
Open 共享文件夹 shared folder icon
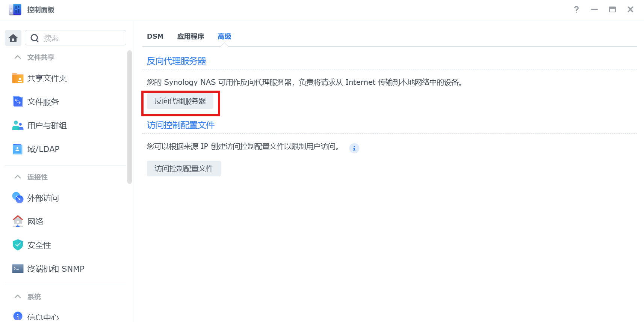point(18,78)
